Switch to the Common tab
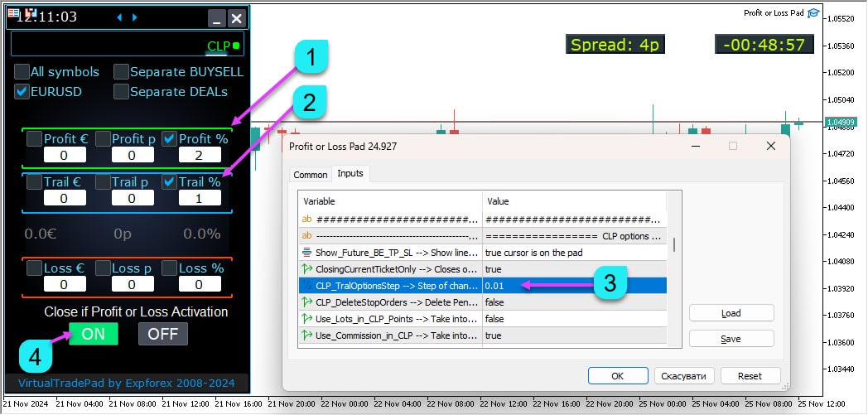This screenshot has height=415, width=868. 311,175
